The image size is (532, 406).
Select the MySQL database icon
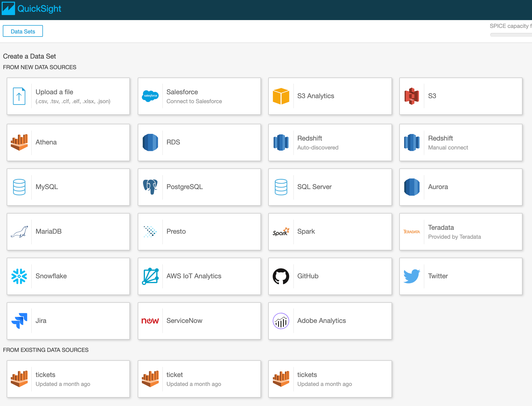(19, 187)
